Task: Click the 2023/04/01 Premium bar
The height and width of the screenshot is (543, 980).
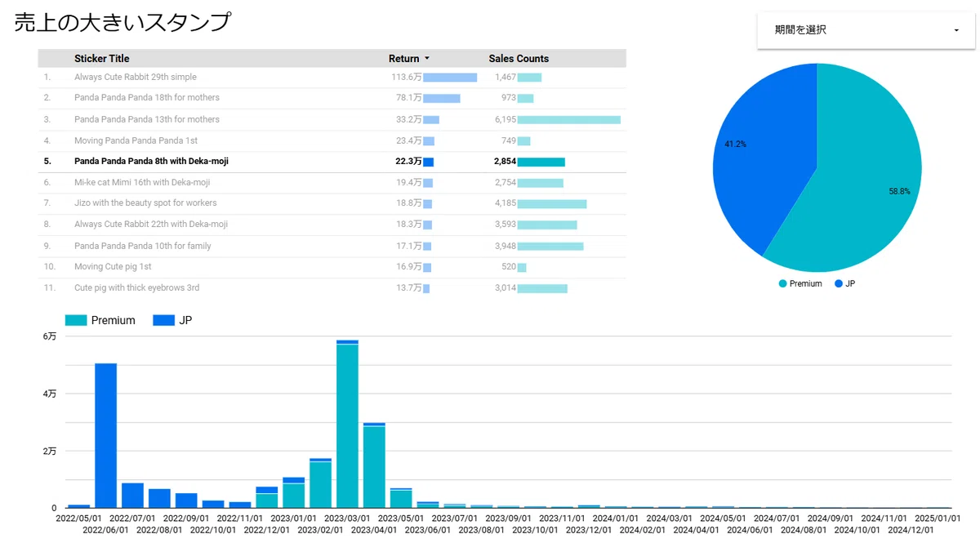Action: point(374,467)
